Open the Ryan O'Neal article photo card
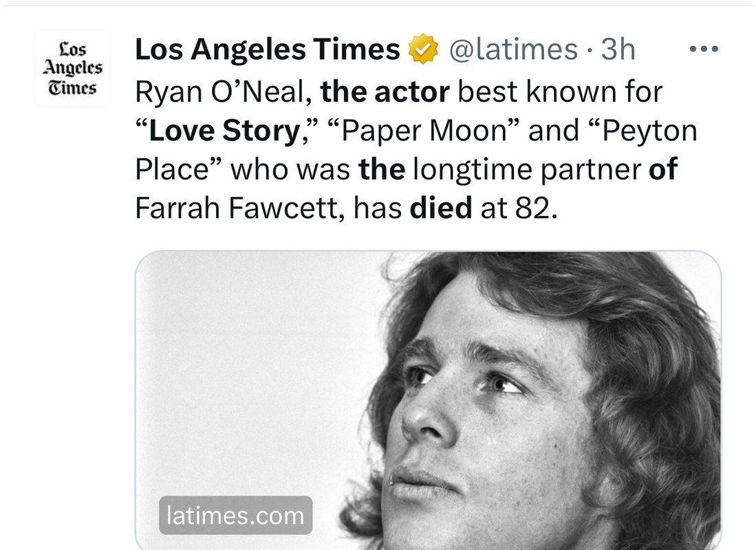Image resolution: width=756 pixels, height=550 pixels. 428,400
